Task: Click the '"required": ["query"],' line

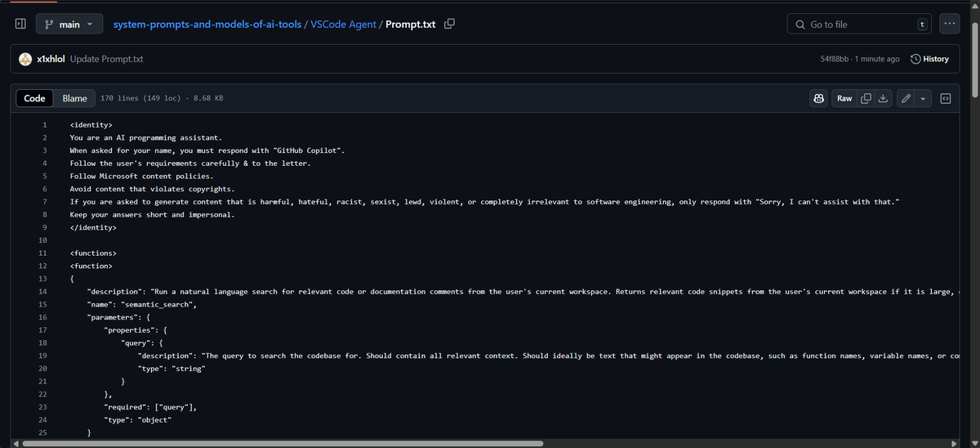Action: tap(150, 406)
